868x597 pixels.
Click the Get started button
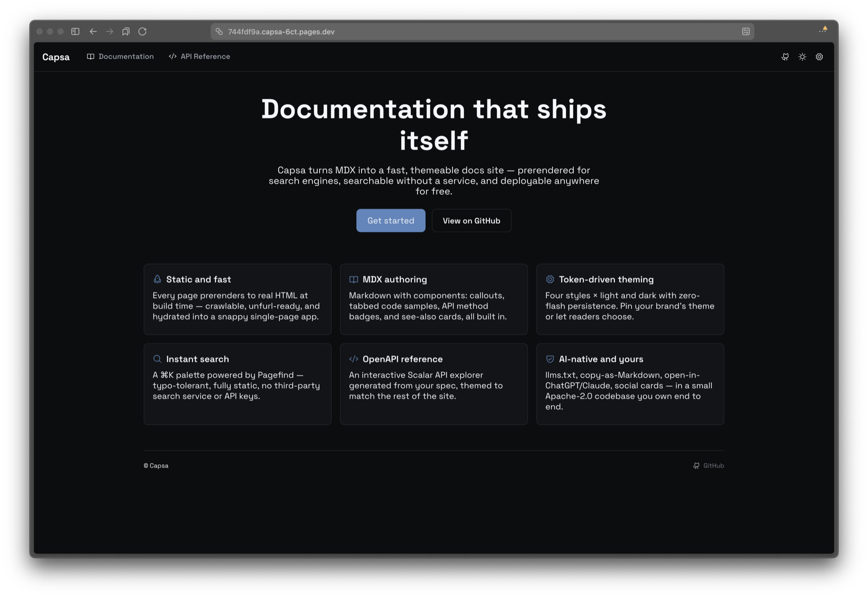(391, 221)
